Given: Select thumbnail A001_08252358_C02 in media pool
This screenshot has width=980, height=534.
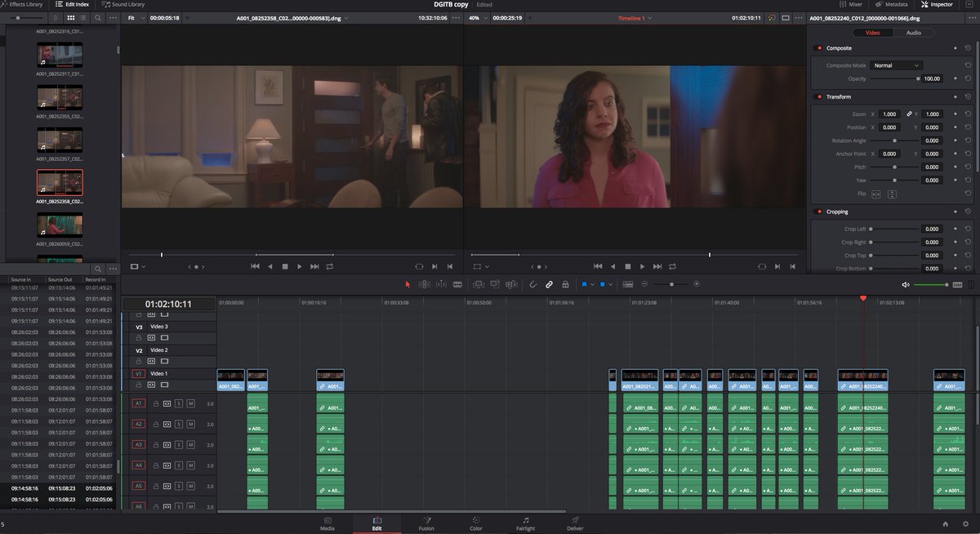Looking at the screenshot, I should [x=60, y=183].
